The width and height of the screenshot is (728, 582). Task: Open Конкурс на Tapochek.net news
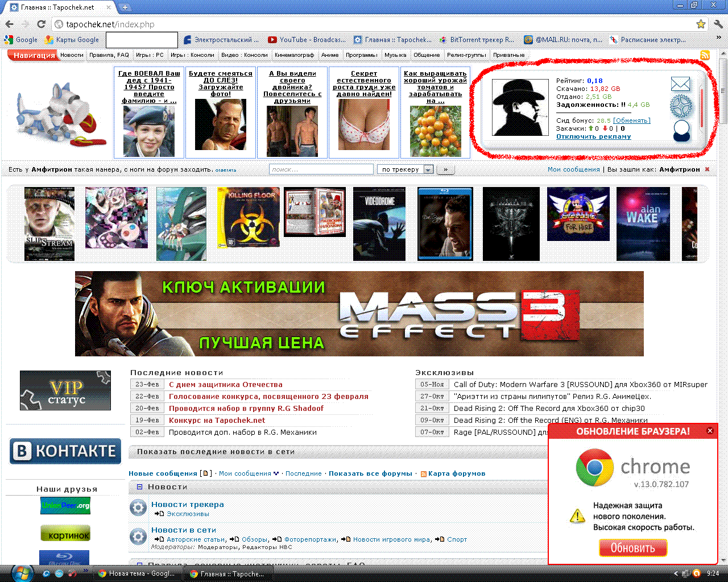coord(217,421)
